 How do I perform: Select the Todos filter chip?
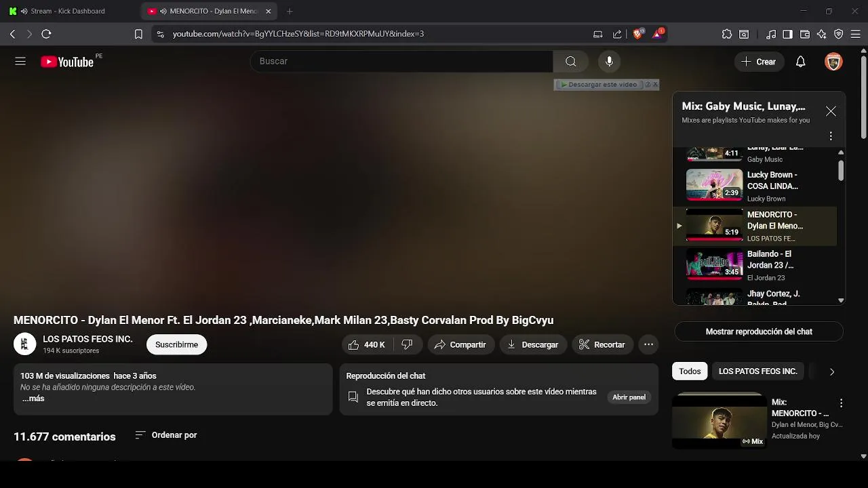click(x=690, y=371)
